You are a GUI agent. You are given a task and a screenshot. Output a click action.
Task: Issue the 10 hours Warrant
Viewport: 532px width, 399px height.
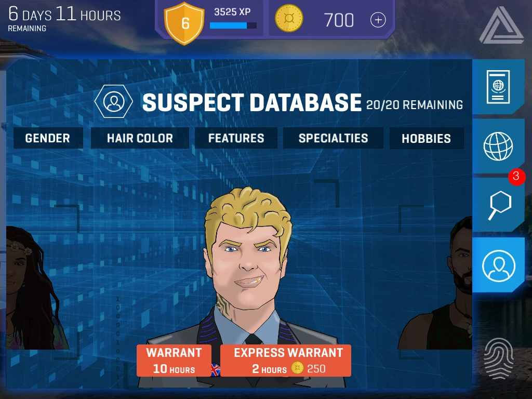(x=174, y=361)
